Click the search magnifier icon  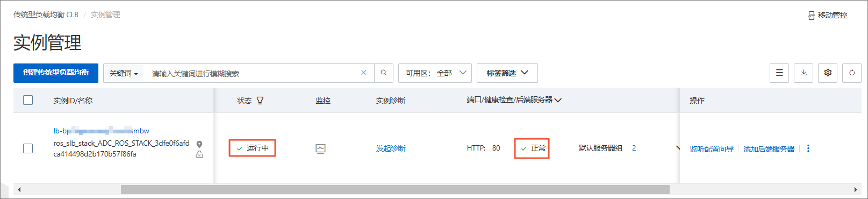(x=384, y=73)
